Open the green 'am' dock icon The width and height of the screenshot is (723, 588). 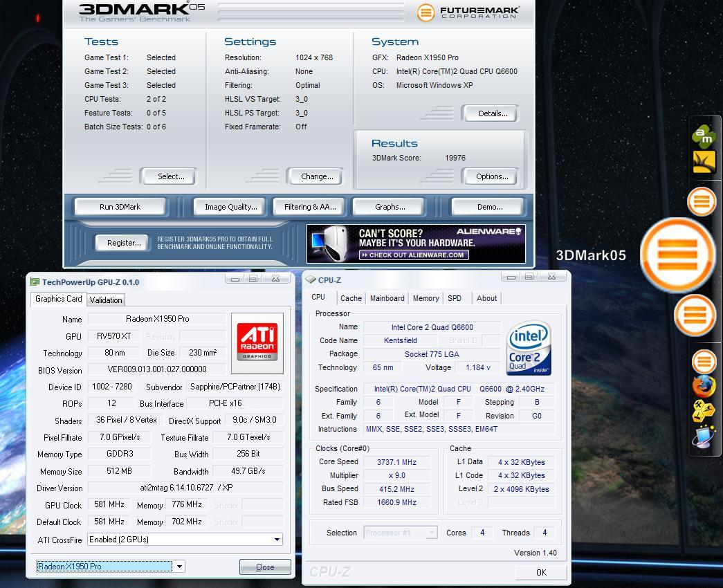coord(703,136)
